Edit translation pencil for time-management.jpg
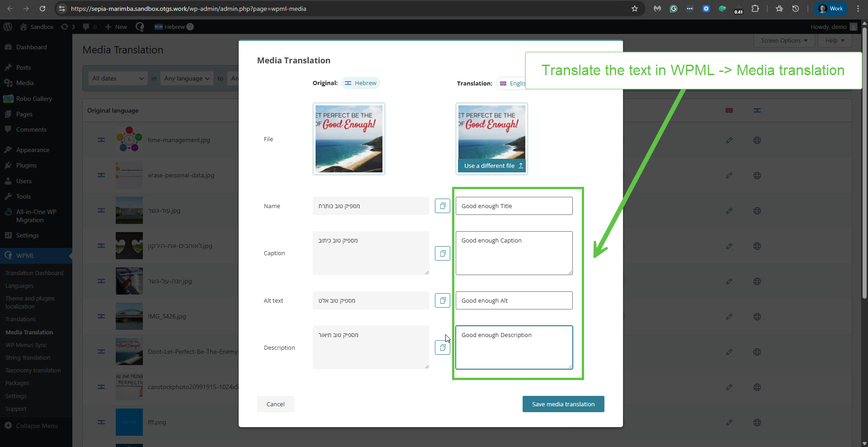 pyautogui.click(x=729, y=140)
